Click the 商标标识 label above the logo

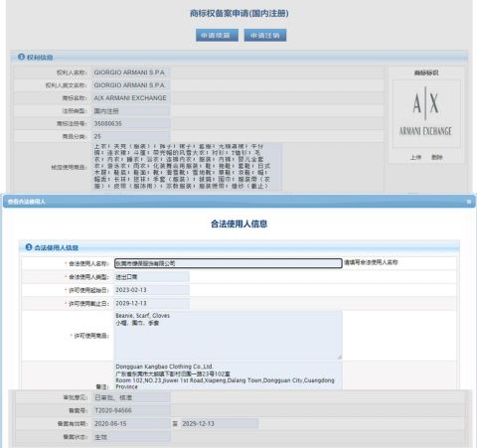tap(426, 73)
